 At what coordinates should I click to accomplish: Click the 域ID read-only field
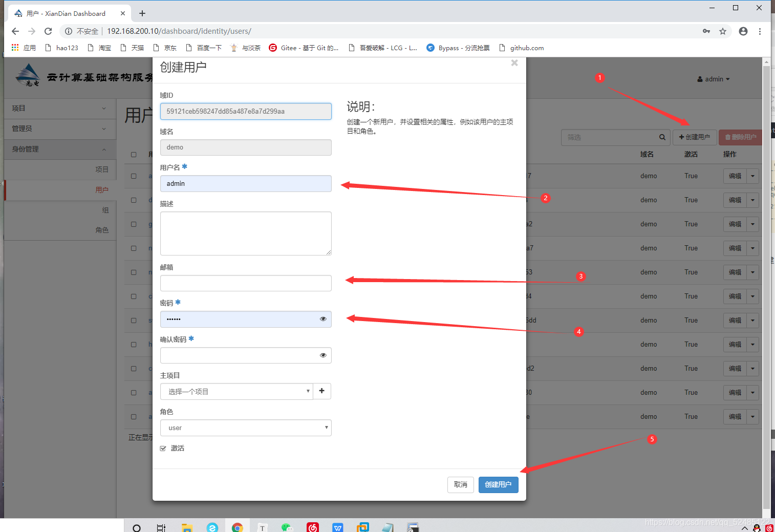[x=246, y=111]
